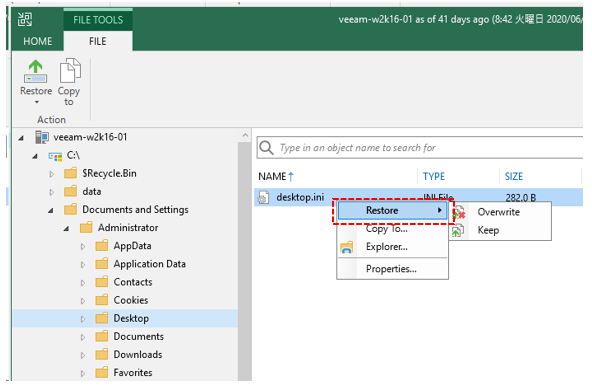Select the Contacts folder label
The image size is (592, 388).
pos(133,282)
